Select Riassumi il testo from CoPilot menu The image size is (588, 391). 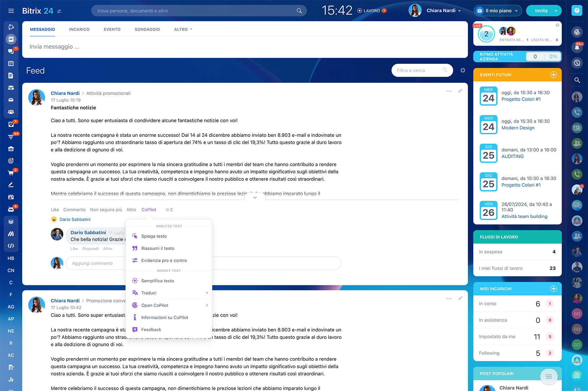[x=157, y=248]
